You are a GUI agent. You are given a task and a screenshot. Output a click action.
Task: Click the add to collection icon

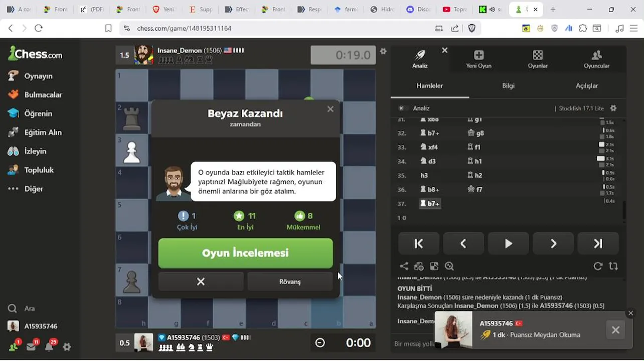(x=419, y=266)
